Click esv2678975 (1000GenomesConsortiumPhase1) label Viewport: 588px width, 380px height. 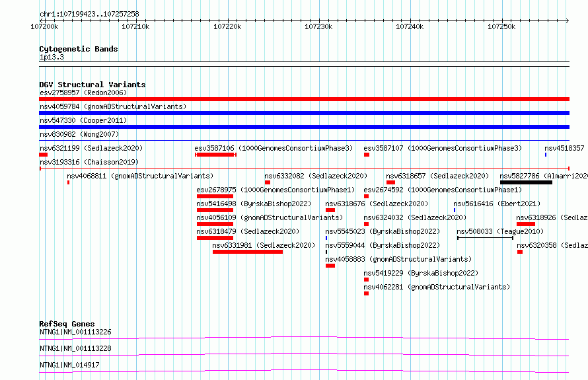(276, 190)
